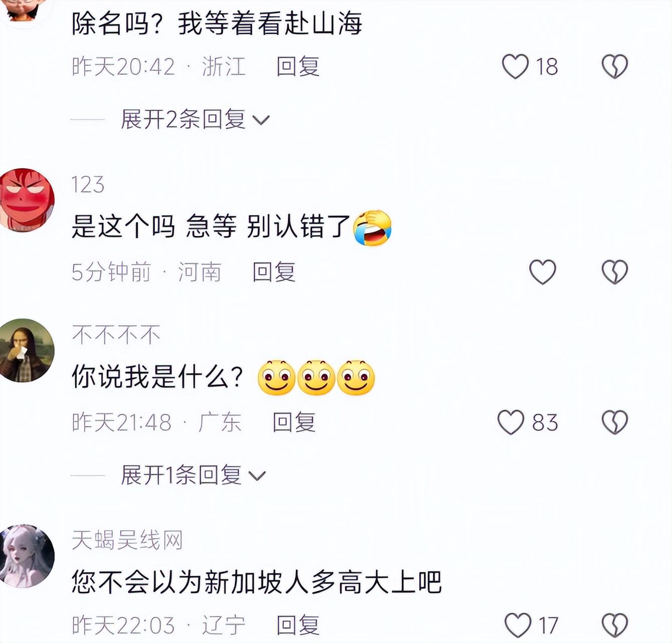Dislike the 除名吗 comment with broken heart

[615, 67]
